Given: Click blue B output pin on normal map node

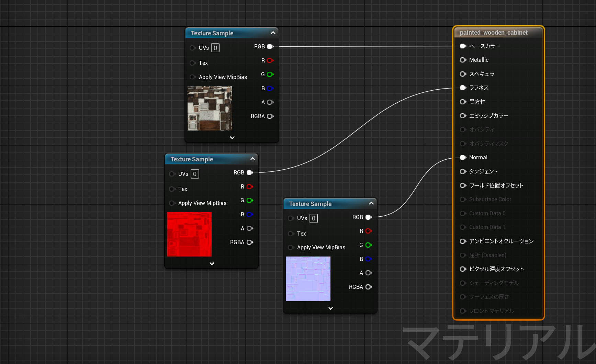Looking at the screenshot, I should point(369,259).
